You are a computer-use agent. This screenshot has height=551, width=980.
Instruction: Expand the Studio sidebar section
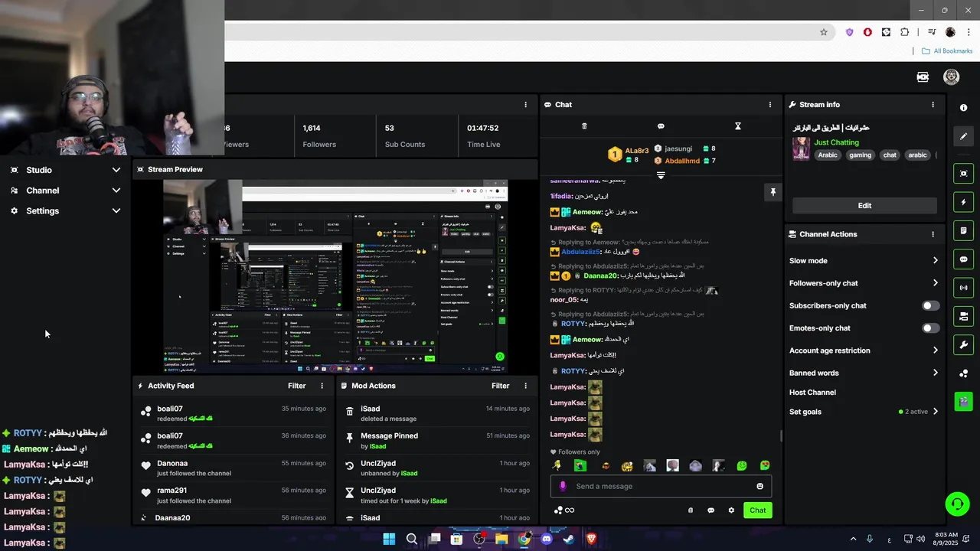(65, 170)
